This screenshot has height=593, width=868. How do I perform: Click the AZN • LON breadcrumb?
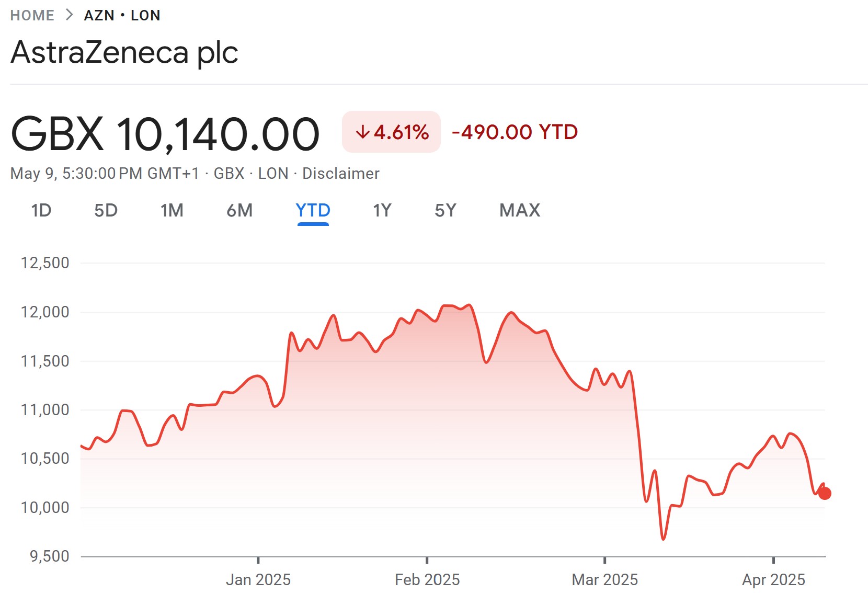coord(122,15)
